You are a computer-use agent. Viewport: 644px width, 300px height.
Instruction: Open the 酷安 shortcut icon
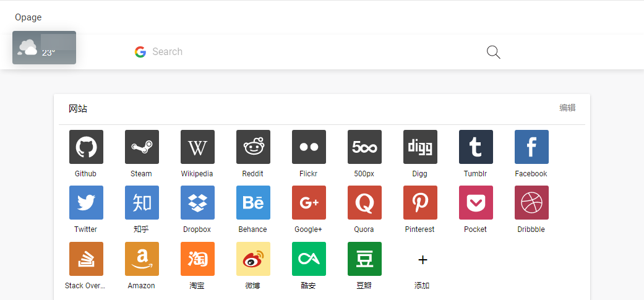point(309,259)
